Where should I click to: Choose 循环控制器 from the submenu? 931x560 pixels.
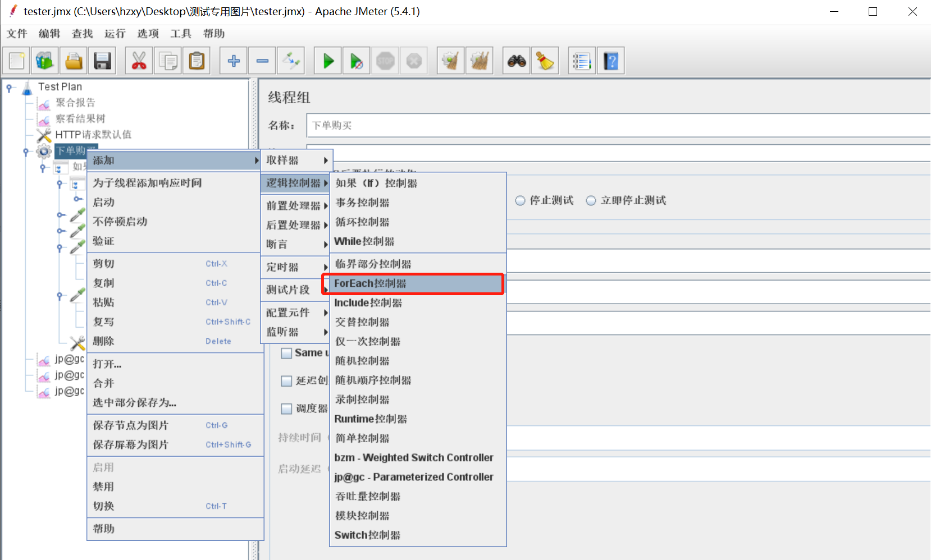[418, 222]
